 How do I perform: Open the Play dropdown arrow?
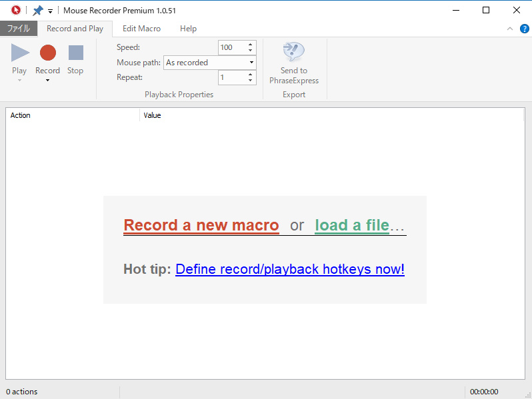pyautogui.click(x=19, y=81)
